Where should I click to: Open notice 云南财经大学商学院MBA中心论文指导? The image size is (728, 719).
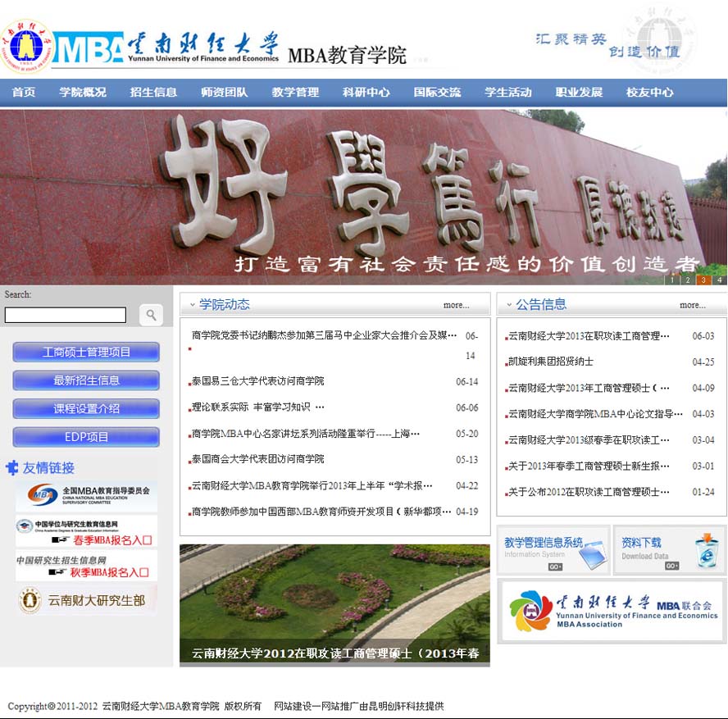coord(596,413)
